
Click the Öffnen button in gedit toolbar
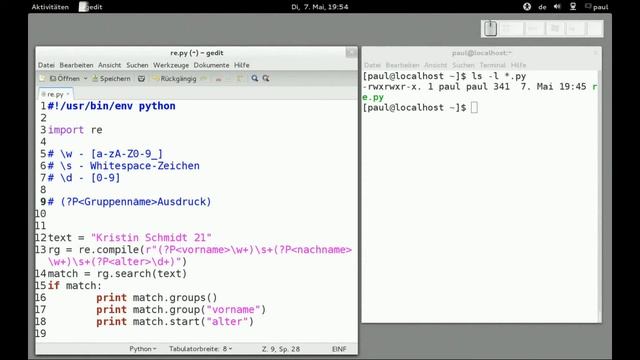64,78
